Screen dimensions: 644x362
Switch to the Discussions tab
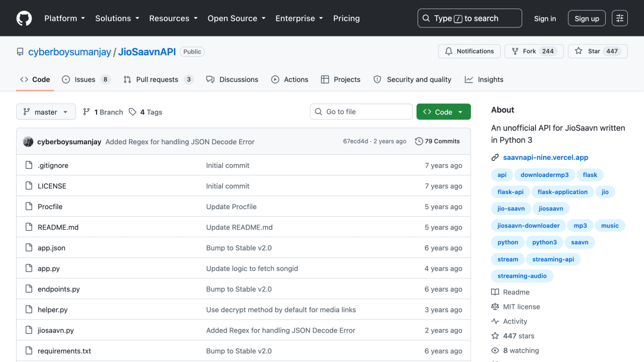point(232,79)
